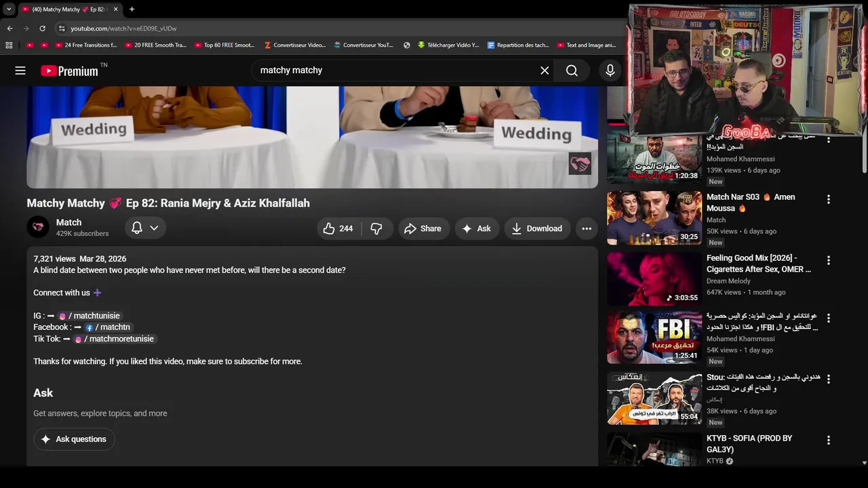
Task: Open options for Match Nar S03 video
Action: point(828,199)
